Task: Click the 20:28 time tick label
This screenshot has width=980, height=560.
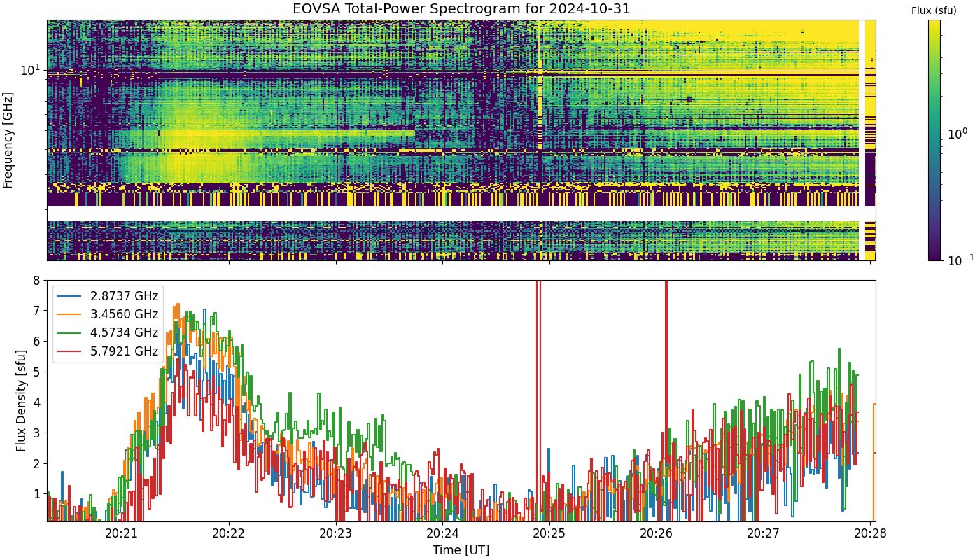Action: (x=871, y=534)
